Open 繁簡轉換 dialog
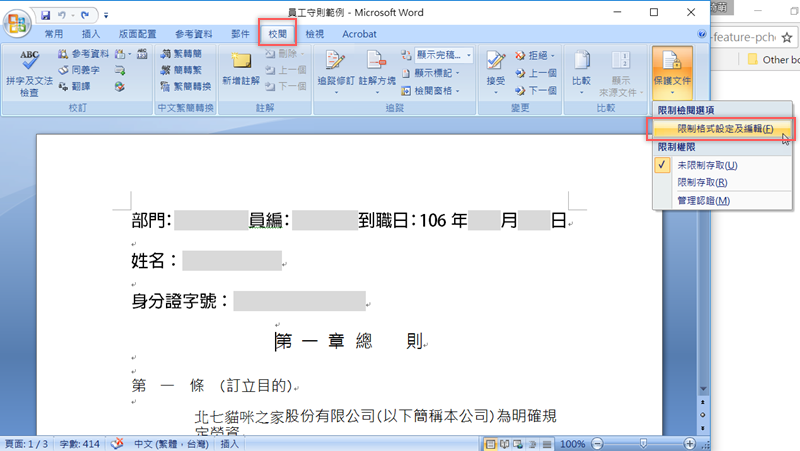 point(186,86)
